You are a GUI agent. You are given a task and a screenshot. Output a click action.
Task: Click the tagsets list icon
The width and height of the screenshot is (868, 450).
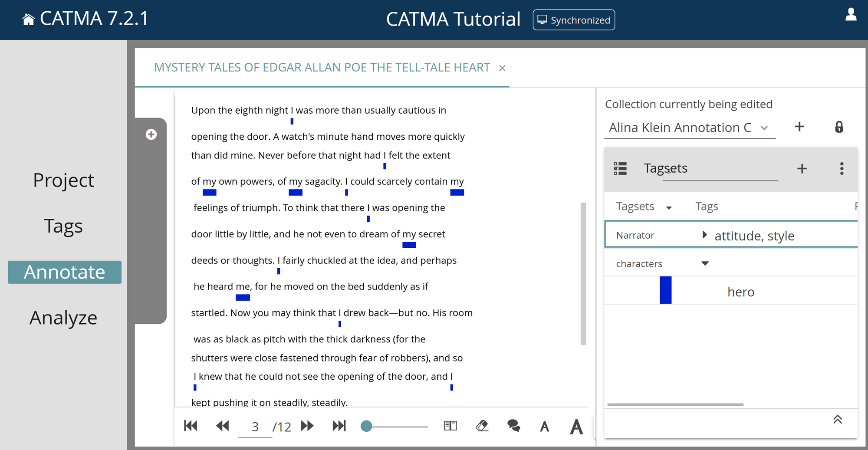tap(620, 168)
